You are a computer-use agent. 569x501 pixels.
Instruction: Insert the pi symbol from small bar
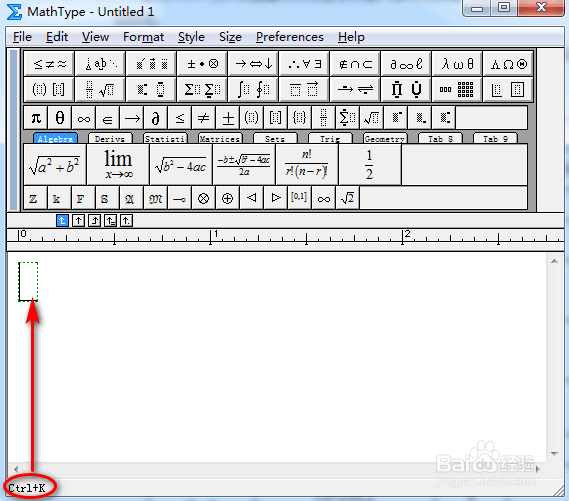36,118
